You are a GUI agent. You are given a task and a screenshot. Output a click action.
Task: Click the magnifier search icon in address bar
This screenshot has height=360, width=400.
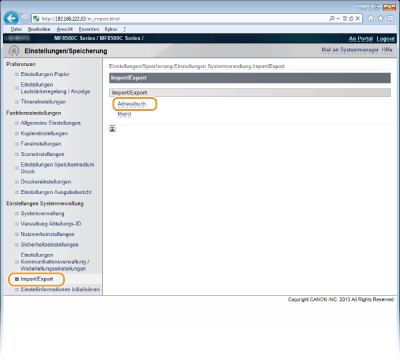point(332,18)
